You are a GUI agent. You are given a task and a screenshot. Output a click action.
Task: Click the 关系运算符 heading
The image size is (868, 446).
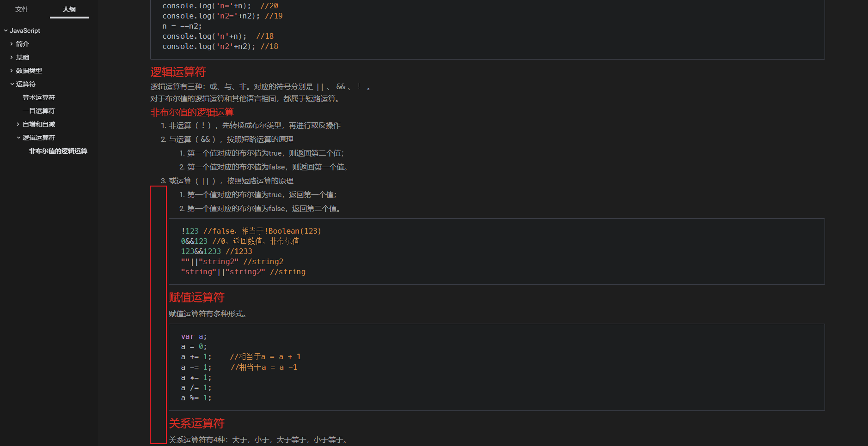pyautogui.click(x=196, y=423)
